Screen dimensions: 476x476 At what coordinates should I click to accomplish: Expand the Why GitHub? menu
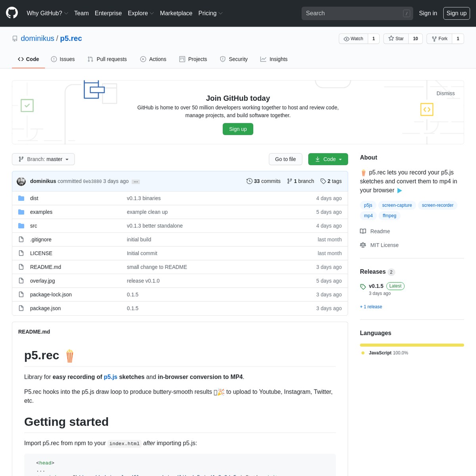click(x=47, y=13)
